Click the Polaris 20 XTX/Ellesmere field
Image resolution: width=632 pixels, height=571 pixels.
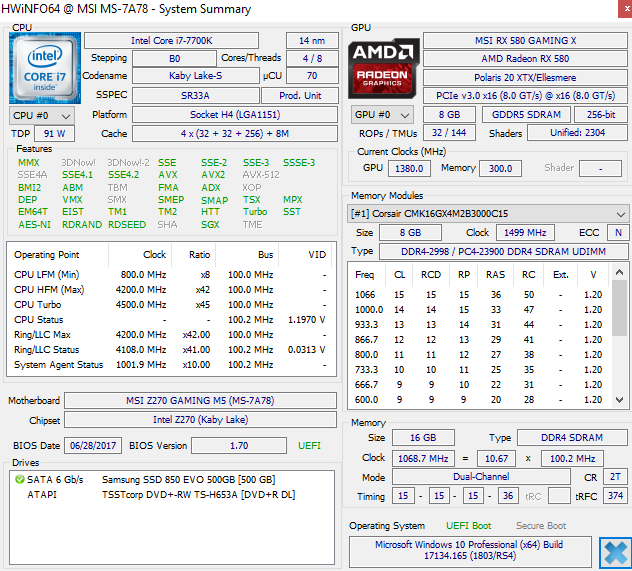pyautogui.click(x=525, y=77)
